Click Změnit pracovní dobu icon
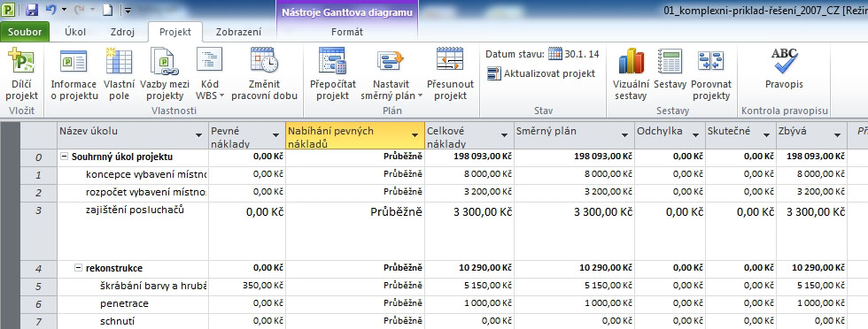The image size is (868, 329). pyautogui.click(x=264, y=60)
